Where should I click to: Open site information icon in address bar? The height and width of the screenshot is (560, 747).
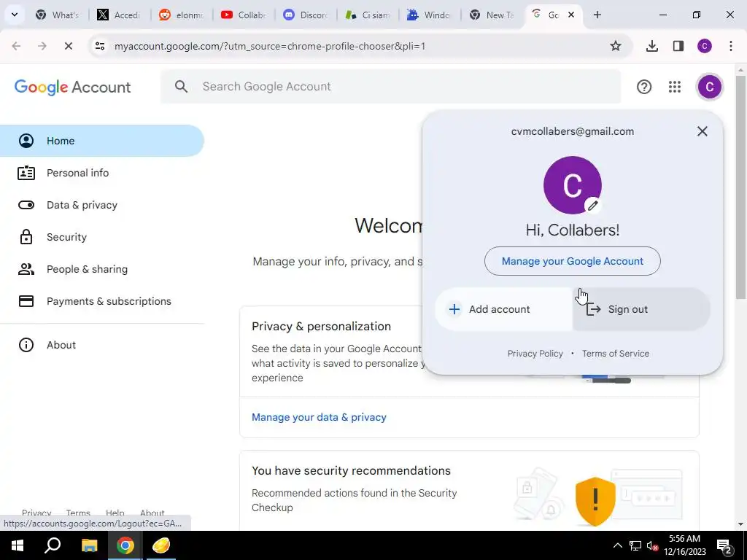(x=100, y=46)
